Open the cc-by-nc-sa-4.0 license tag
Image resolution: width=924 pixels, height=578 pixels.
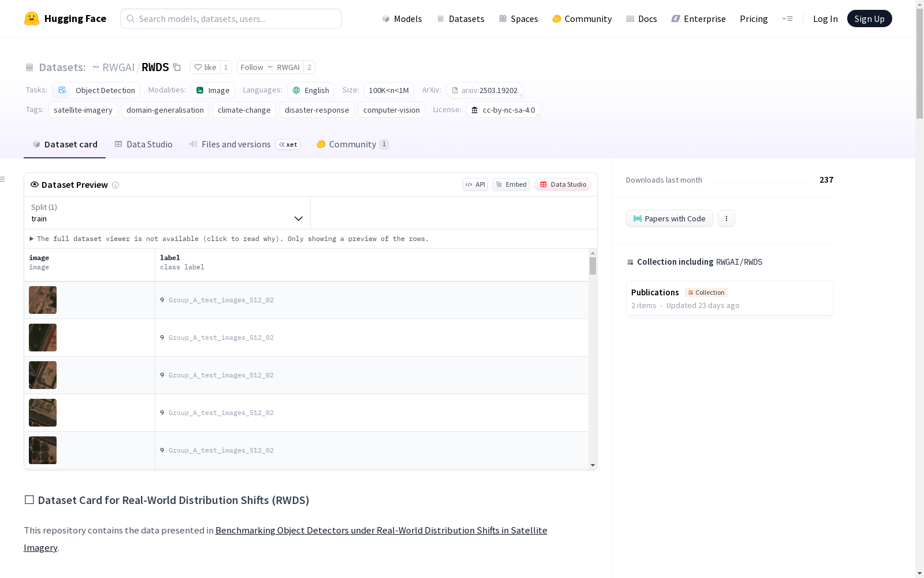(503, 110)
